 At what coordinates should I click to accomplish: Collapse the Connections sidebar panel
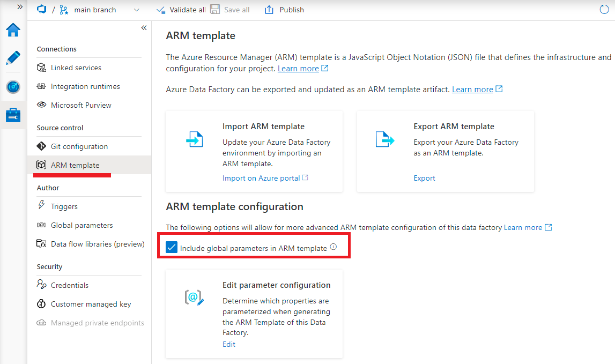pyautogui.click(x=144, y=27)
